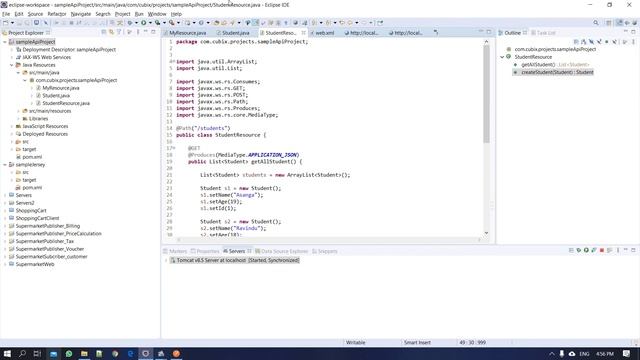This screenshot has height=360, width=640.
Task: Open Windows Start menu
Action: pos(7,353)
